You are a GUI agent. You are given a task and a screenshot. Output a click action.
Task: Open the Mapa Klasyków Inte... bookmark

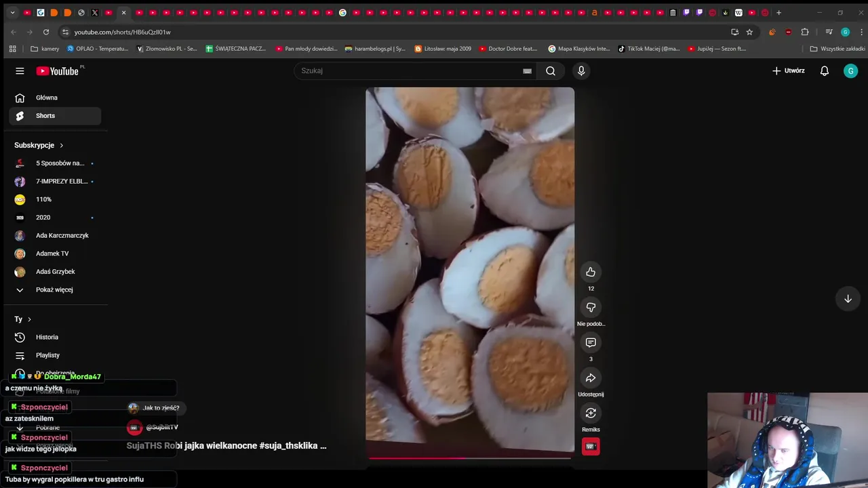[x=580, y=49]
